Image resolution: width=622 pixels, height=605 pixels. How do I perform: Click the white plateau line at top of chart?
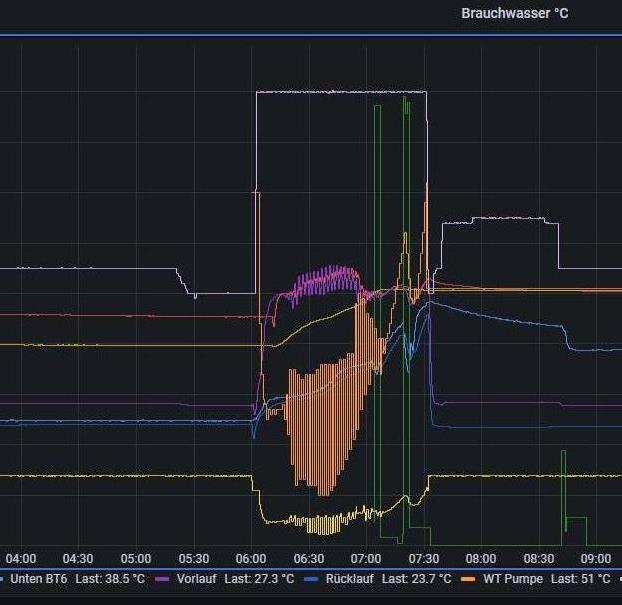tap(340, 92)
